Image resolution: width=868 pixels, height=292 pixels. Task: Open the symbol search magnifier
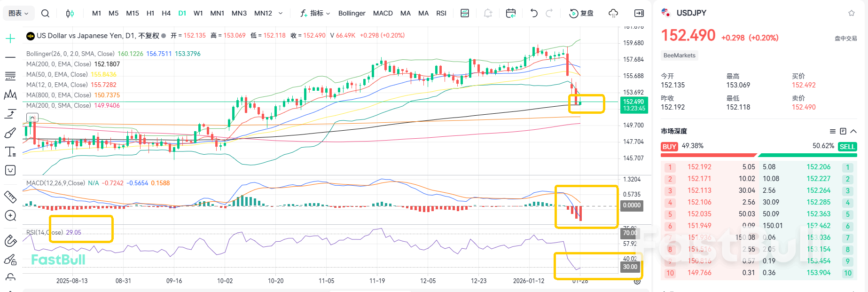click(45, 13)
